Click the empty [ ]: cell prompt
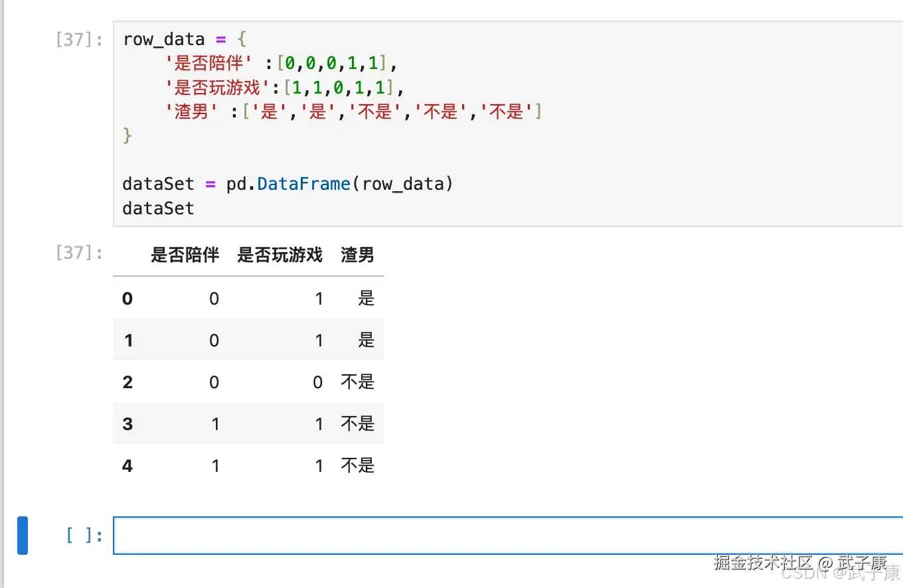Viewport: 903px width, 588px height. click(85, 536)
